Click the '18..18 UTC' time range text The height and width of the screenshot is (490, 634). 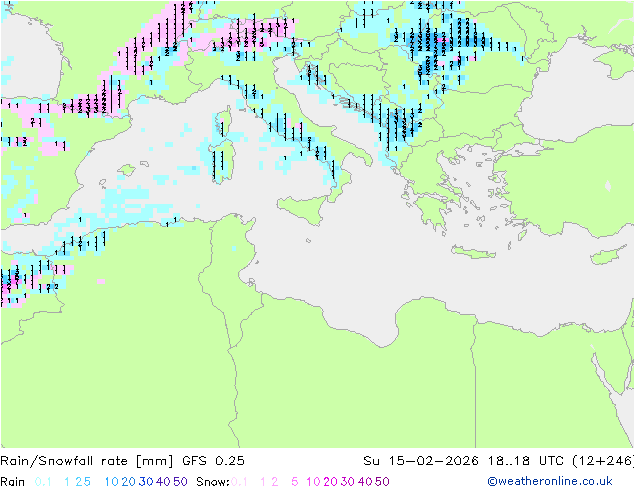point(527,461)
